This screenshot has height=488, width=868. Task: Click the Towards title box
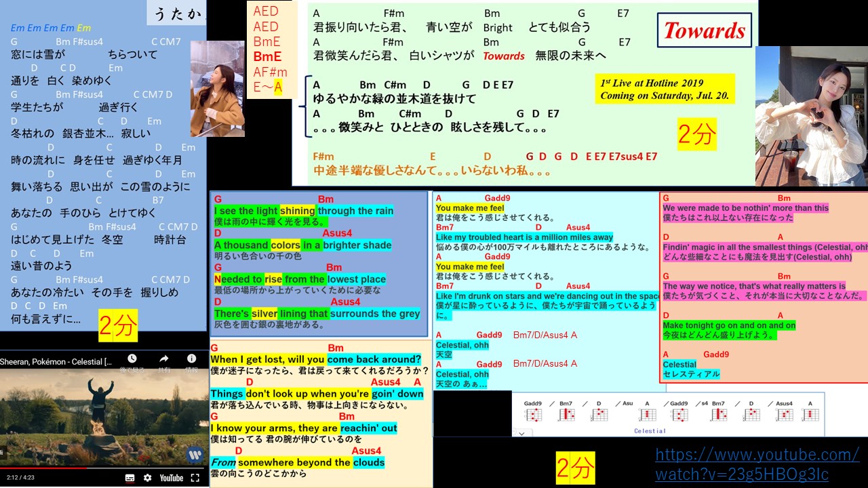[x=704, y=30]
